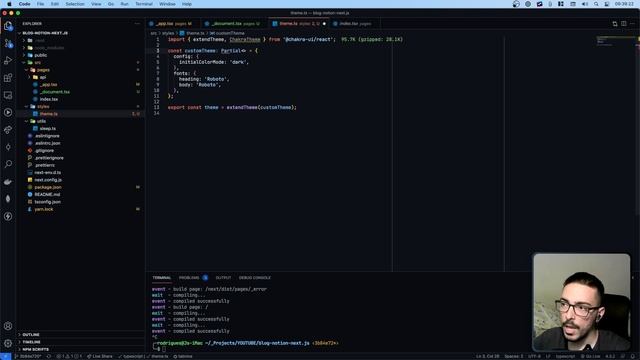Open the Search view in activity bar
640x360 pixels.
[8, 164]
